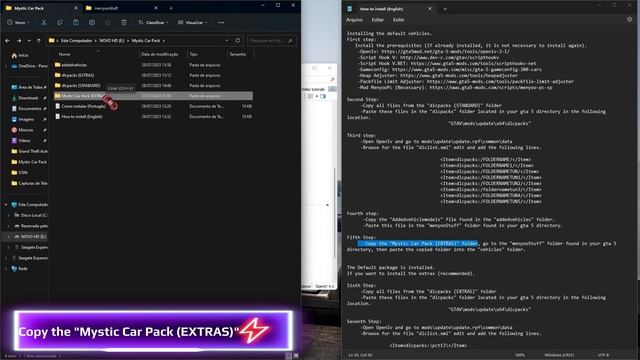Viewport: 640px width, 360px height.
Task: Switch to details view icon in Explorer status bar
Action: click(289, 356)
